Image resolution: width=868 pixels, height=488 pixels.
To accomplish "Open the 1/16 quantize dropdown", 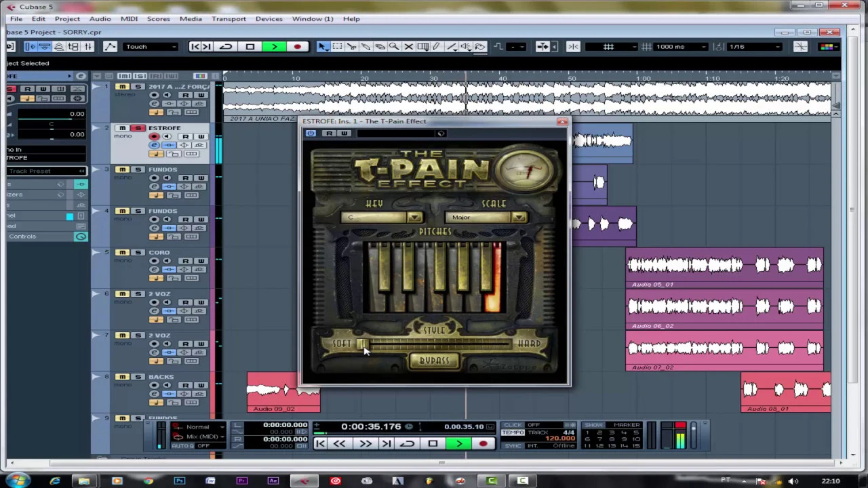I will coord(754,47).
